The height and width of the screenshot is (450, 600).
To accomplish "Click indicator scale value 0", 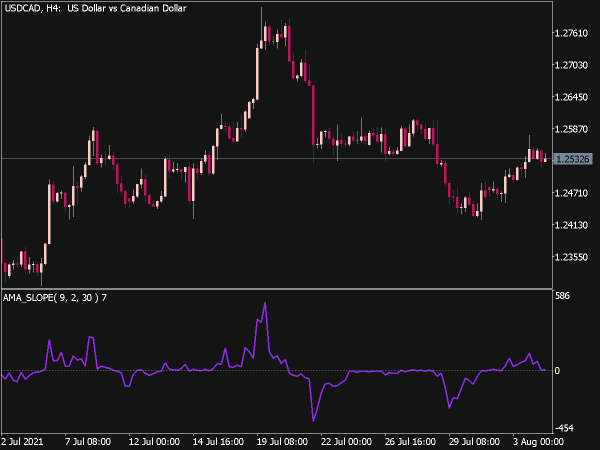I will [557, 370].
